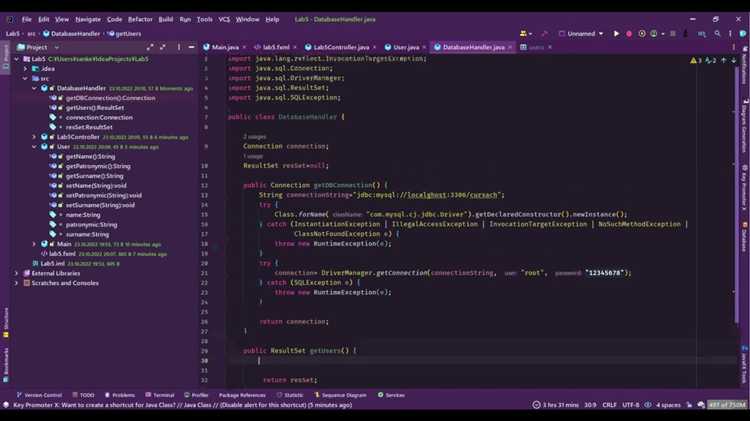Switch to the User.java tab
This screenshot has width=750, height=421.
406,47
